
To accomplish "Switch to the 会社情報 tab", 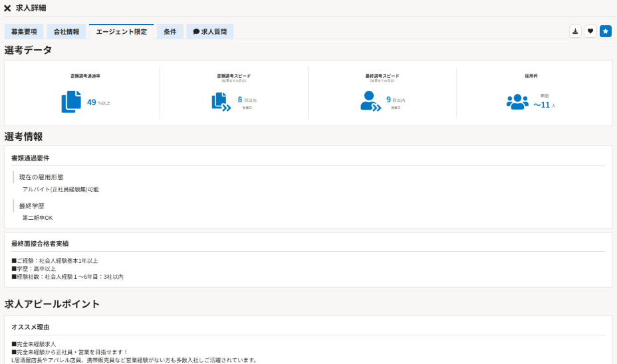I will [x=66, y=32].
